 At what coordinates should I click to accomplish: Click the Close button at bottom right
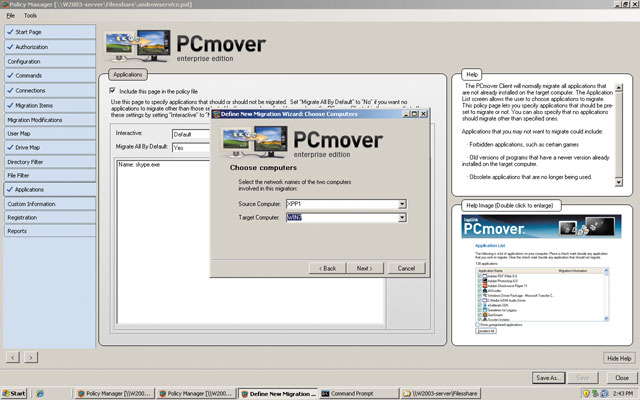click(x=622, y=378)
